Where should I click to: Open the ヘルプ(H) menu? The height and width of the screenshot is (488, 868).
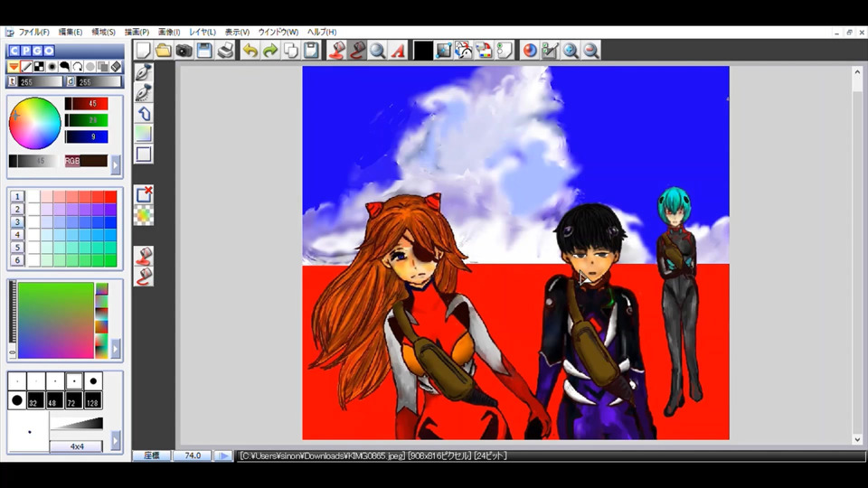pyautogui.click(x=322, y=33)
